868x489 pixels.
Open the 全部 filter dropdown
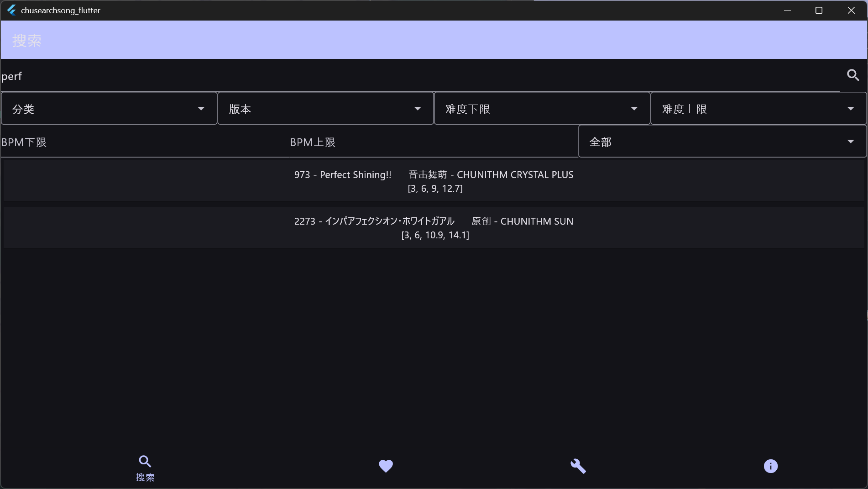[722, 142]
